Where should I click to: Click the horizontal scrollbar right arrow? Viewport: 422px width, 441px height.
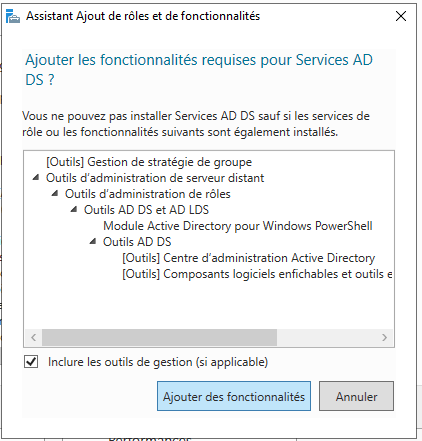point(384,338)
